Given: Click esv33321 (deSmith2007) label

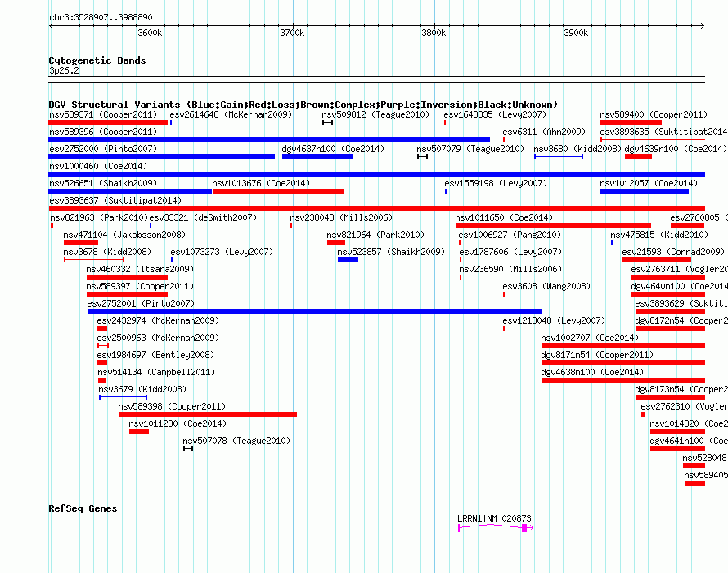Looking at the screenshot, I should coord(203,217).
